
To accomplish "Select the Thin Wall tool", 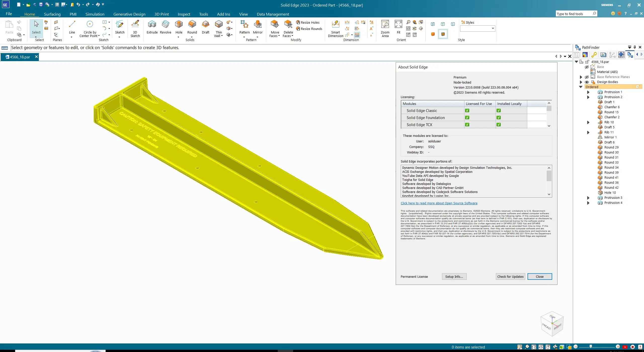I will click(219, 28).
